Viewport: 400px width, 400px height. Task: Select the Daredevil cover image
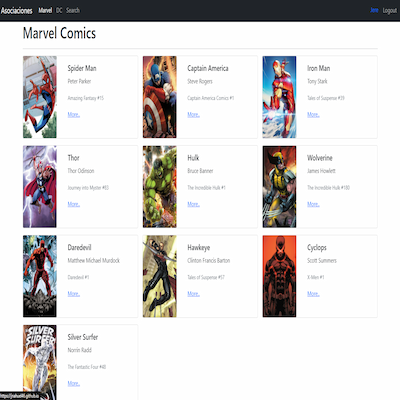(x=40, y=276)
